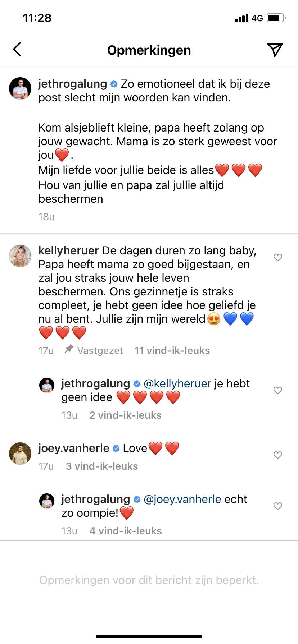298x644 pixels.
Task: Tap the @kellyheruer mention
Action: click(x=177, y=383)
